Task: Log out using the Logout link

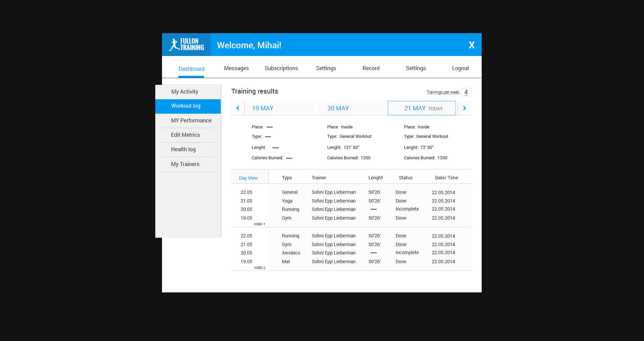Action: pos(460,68)
